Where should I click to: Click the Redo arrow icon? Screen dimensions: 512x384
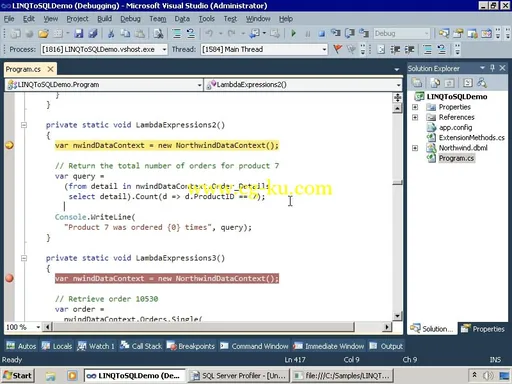pos(231,33)
